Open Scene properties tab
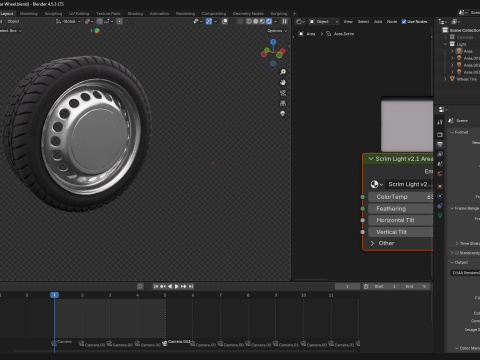The image size is (480, 360). (440, 164)
